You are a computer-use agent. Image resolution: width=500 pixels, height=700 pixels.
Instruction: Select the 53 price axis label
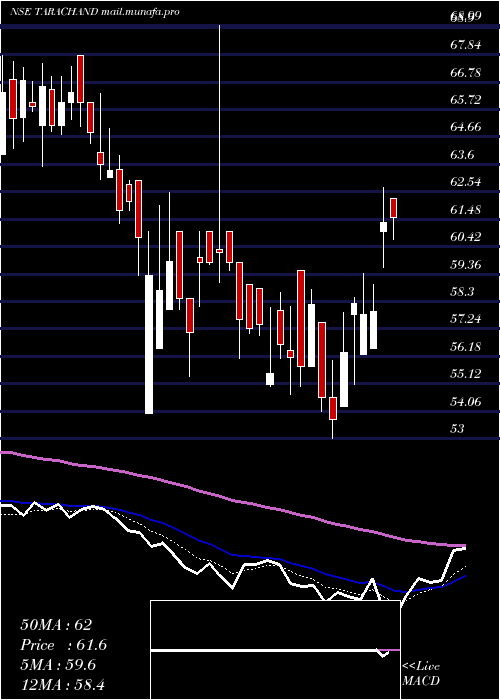click(458, 429)
